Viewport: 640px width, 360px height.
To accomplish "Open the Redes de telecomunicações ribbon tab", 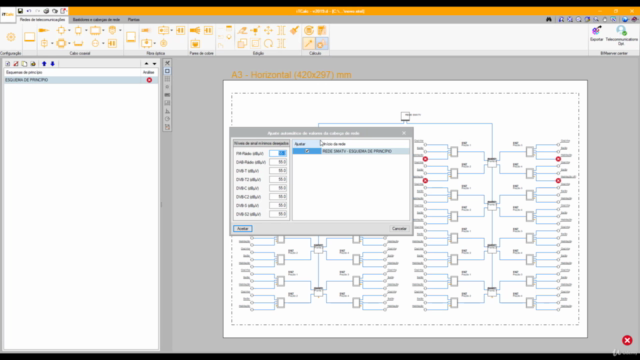I will tap(42, 20).
